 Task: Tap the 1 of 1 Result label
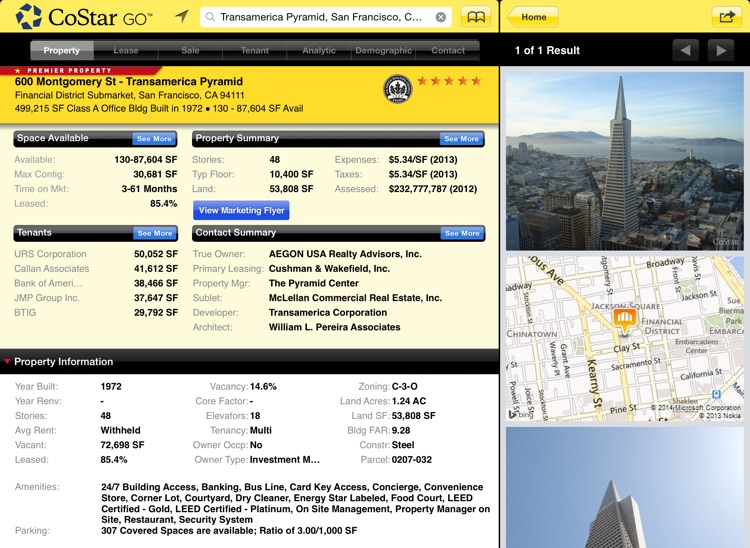547,50
